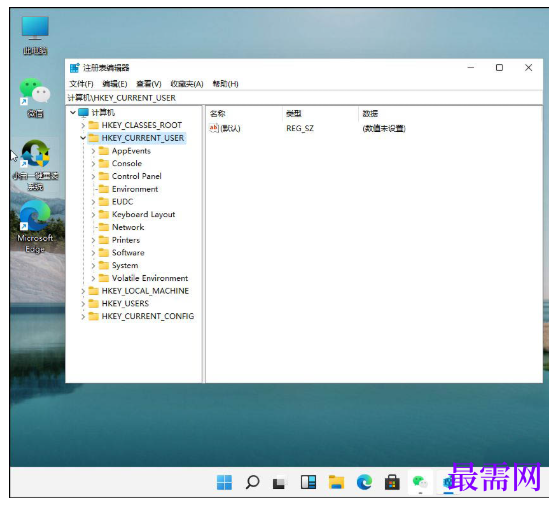Collapse HKEY_CURRENT_USER chevron
This screenshot has width=560, height=508.
click(x=83, y=138)
